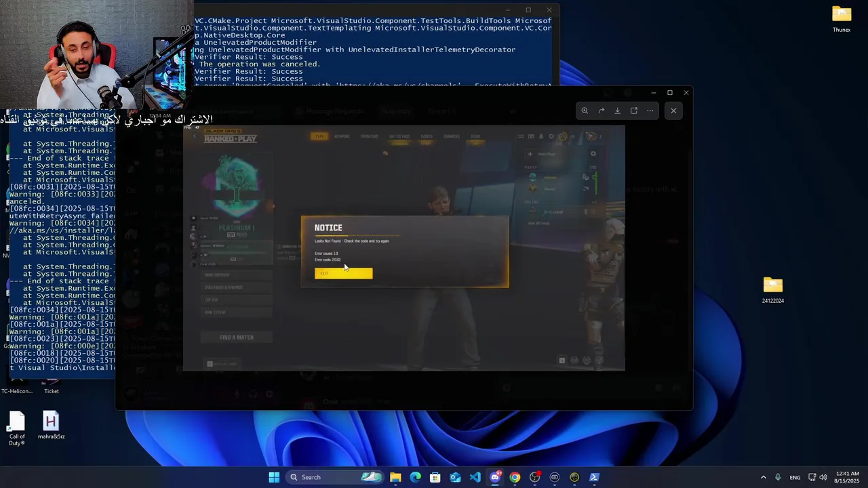This screenshot has width=868, height=488.
Task: Select the 24122024 desktop folder
Action: point(773,290)
